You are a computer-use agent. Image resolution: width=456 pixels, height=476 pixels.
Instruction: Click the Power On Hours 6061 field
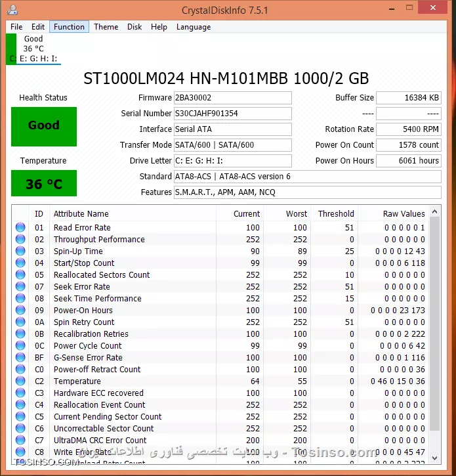click(x=409, y=161)
